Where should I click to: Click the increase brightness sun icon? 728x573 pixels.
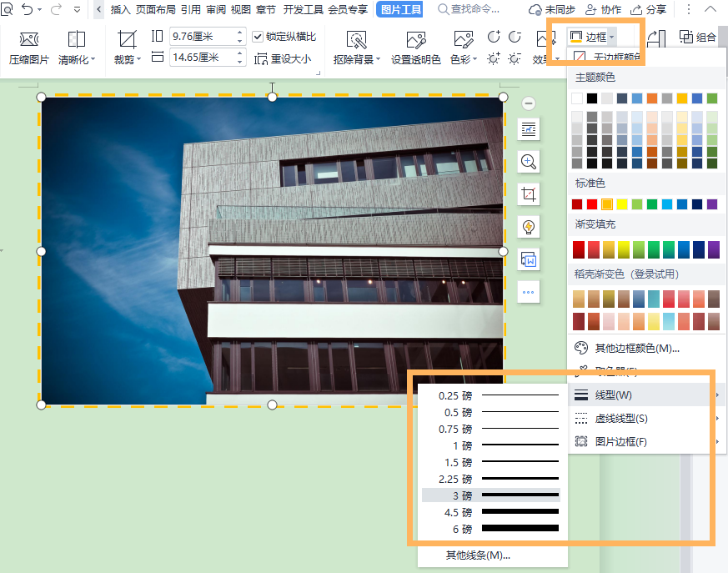(494, 58)
